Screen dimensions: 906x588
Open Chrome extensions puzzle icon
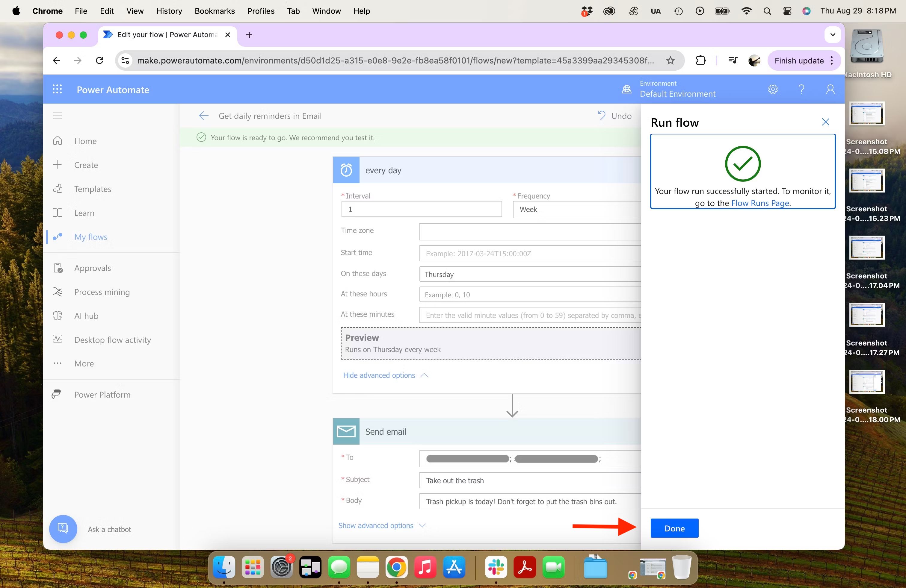click(x=700, y=60)
